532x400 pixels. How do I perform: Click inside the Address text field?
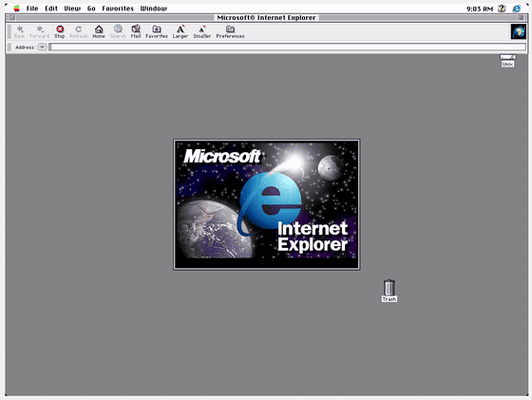tap(287, 48)
